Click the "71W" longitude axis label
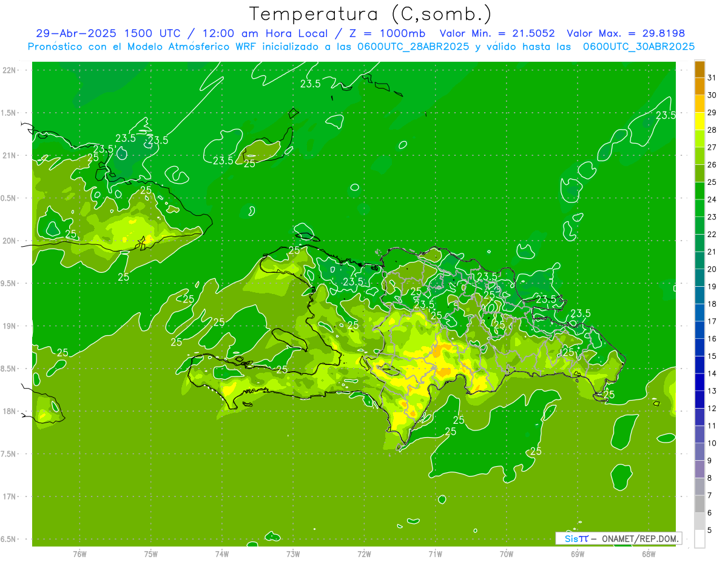Image resolution: width=728 pixels, height=562 pixels. pos(435,554)
